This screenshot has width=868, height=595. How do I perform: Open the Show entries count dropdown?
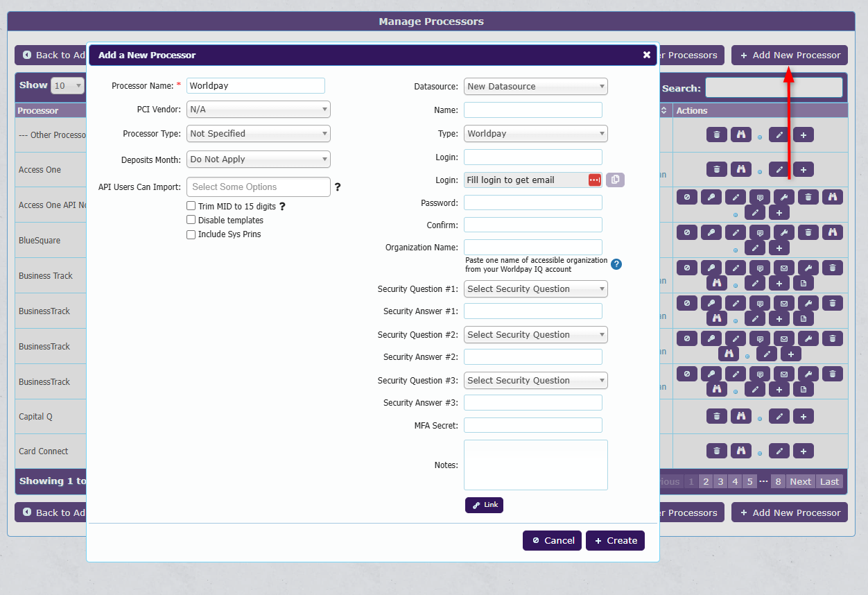[x=67, y=86]
